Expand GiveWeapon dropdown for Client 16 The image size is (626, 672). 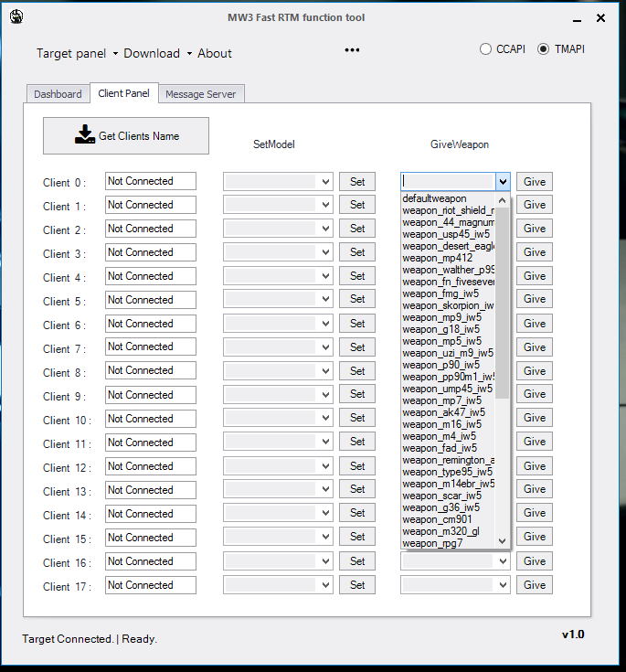click(503, 561)
